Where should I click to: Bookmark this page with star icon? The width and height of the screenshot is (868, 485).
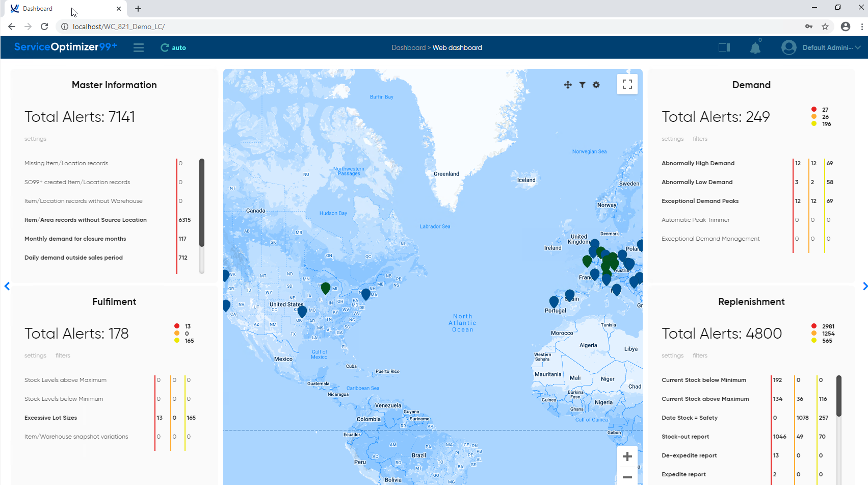point(825,27)
